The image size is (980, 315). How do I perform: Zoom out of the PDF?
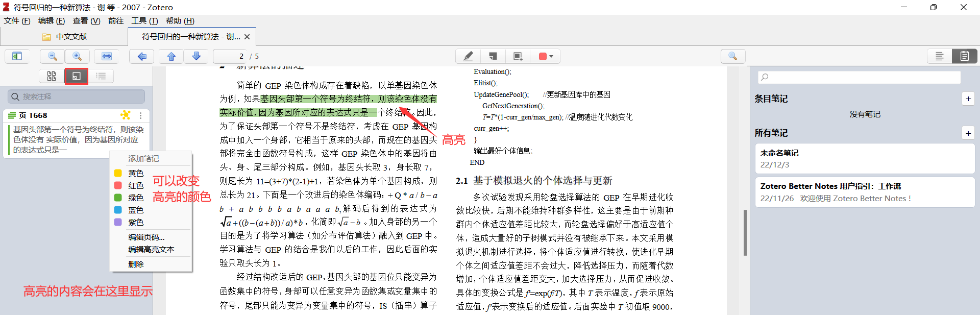point(52,56)
